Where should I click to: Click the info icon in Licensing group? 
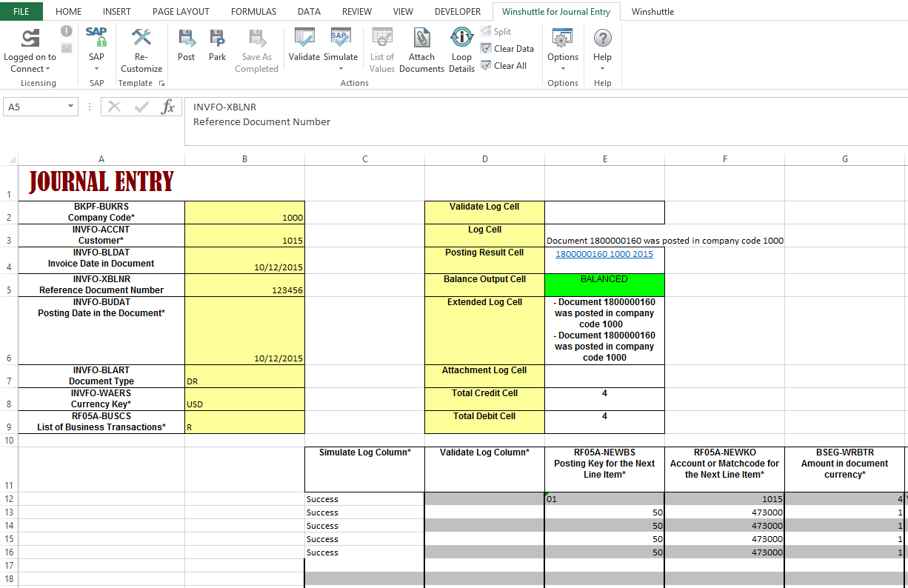click(67, 31)
